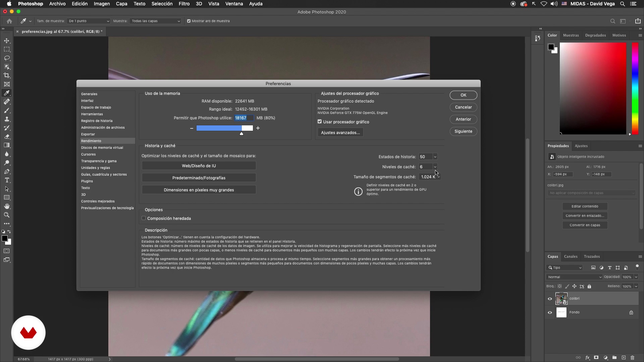Select the Rectangular Marquee tool
Screen dimensions: 644x362
tap(7, 49)
